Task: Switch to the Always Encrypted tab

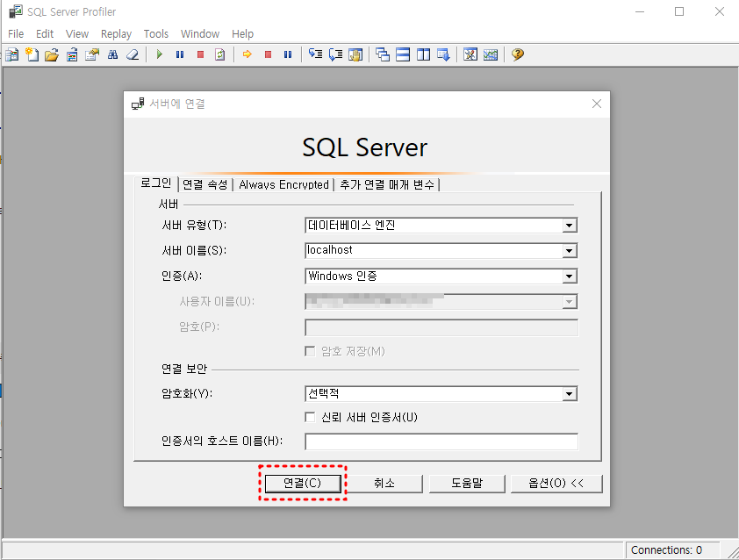Action: coord(283,184)
